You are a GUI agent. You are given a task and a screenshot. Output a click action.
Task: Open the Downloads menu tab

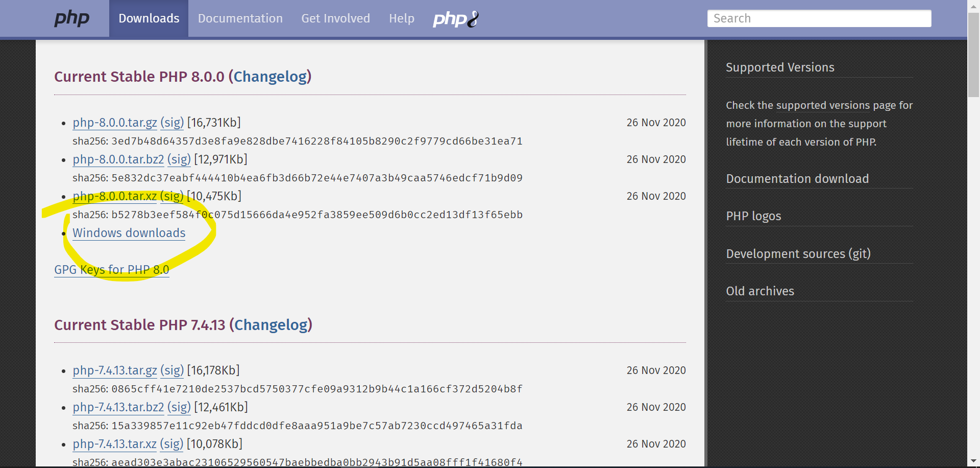pos(149,19)
